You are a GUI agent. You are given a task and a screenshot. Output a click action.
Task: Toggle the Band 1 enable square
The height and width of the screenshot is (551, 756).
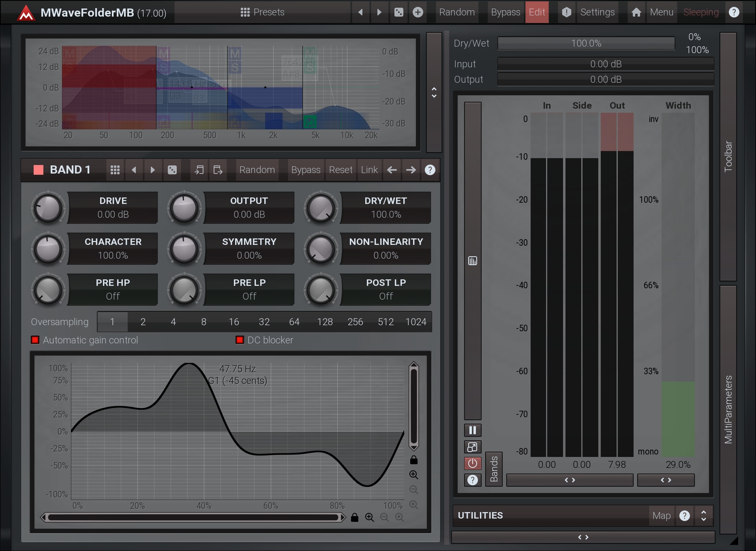[x=39, y=170]
